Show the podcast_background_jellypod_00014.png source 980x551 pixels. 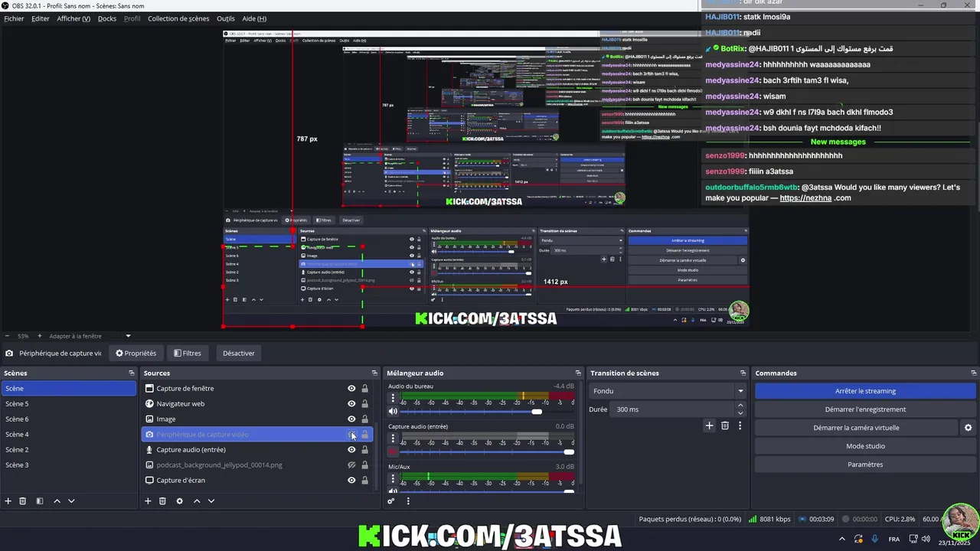click(x=351, y=465)
